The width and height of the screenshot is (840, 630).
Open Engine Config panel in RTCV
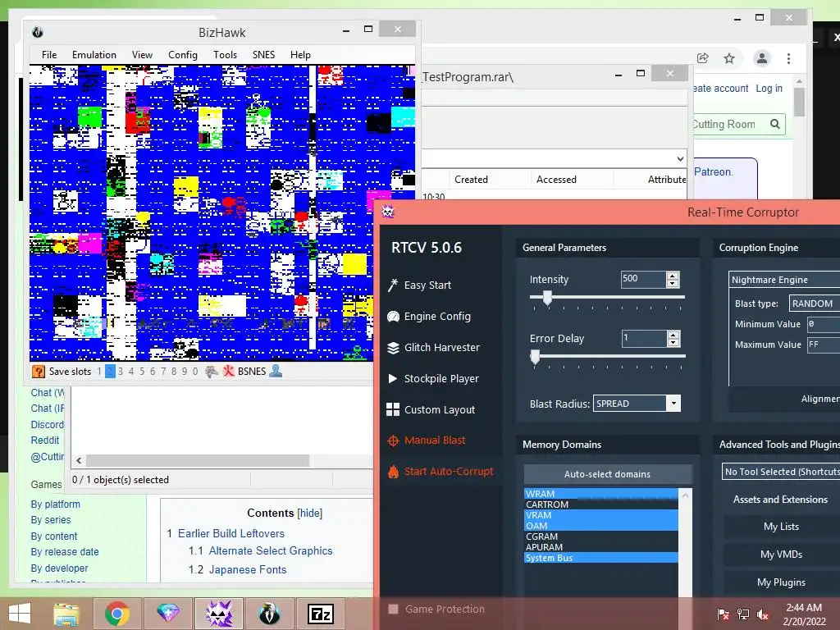(x=429, y=316)
